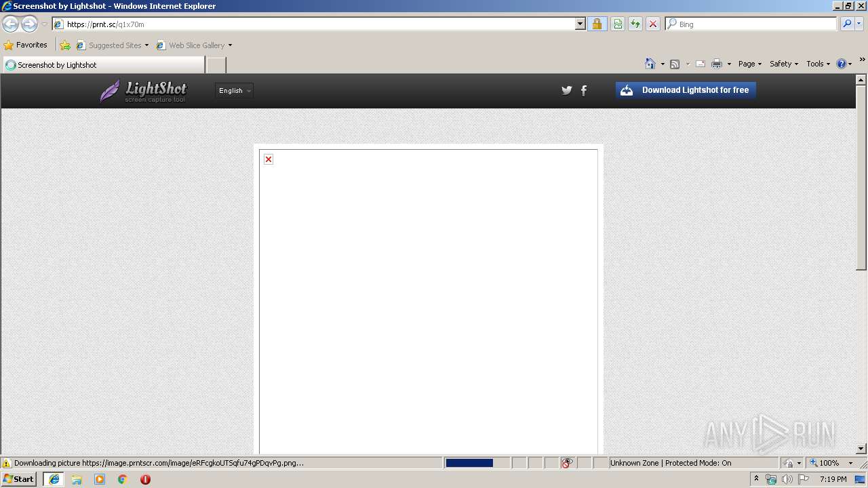Open the Page menu
This screenshot has height=488, width=868.
pos(750,64)
